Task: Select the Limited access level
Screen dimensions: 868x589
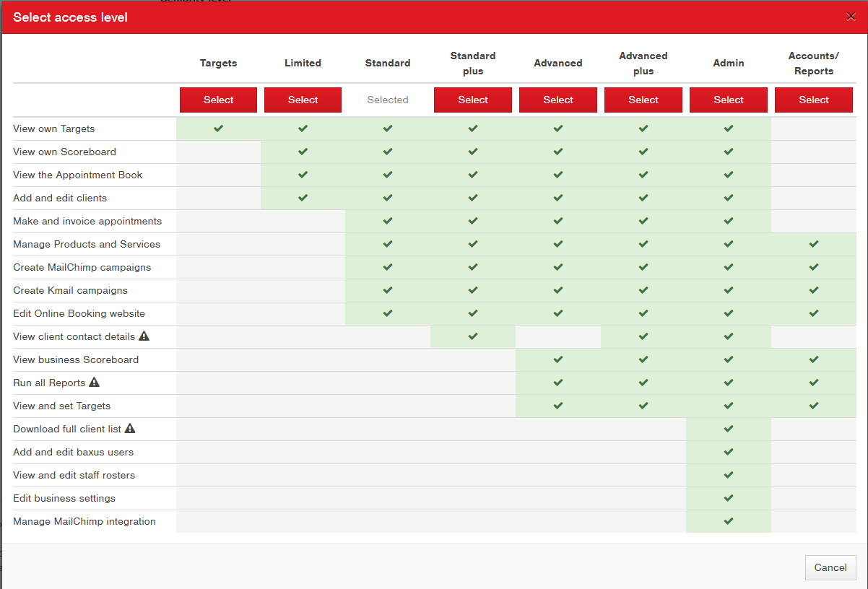Action: click(303, 100)
